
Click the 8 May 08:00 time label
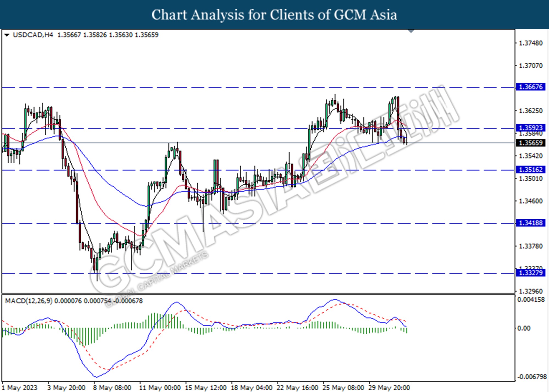112,388
